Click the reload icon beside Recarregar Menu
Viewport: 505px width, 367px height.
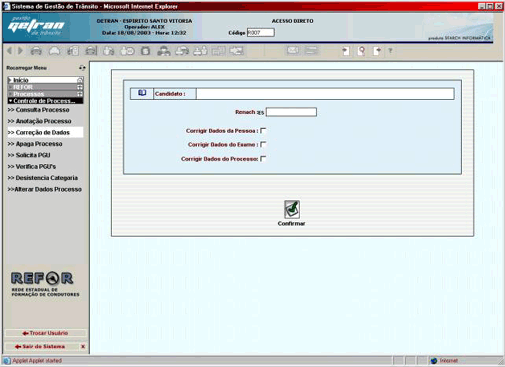point(82,68)
